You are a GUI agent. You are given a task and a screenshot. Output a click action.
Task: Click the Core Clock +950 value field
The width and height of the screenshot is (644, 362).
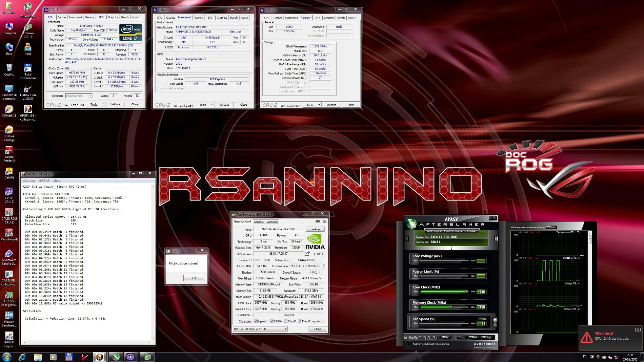(x=481, y=292)
